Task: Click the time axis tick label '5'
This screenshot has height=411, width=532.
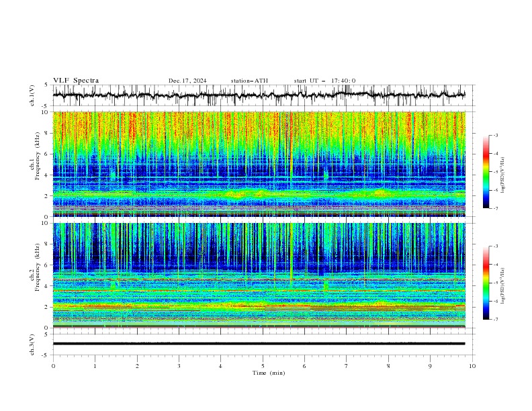Action: (263, 366)
